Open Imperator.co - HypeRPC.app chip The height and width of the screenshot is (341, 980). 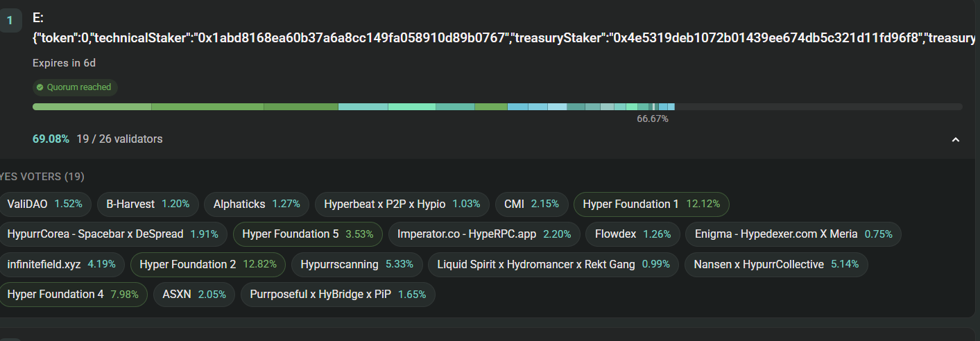click(x=484, y=234)
